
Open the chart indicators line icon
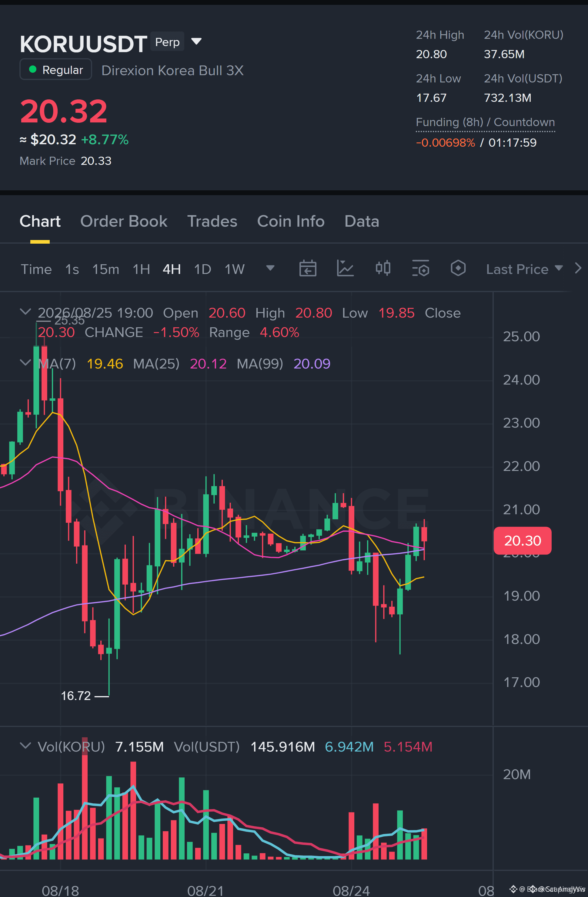[345, 269]
